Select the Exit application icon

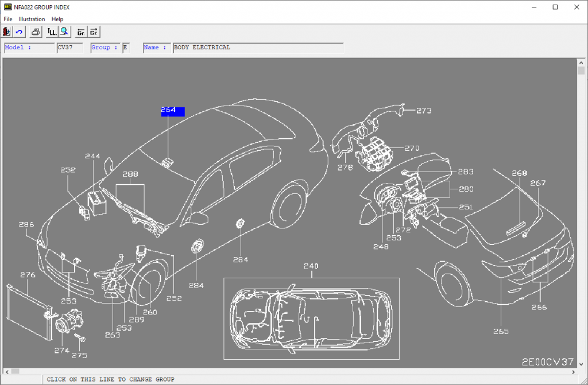coord(6,32)
